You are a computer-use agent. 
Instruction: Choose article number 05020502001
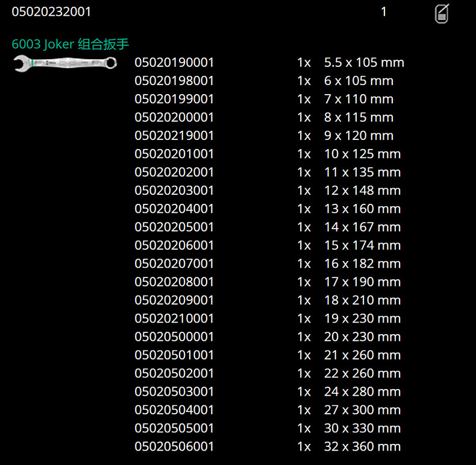tap(174, 373)
